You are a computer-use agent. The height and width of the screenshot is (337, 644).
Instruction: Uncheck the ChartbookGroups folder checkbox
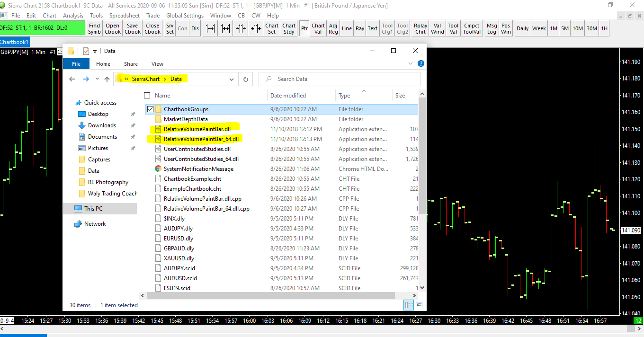pyautogui.click(x=150, y=109)
